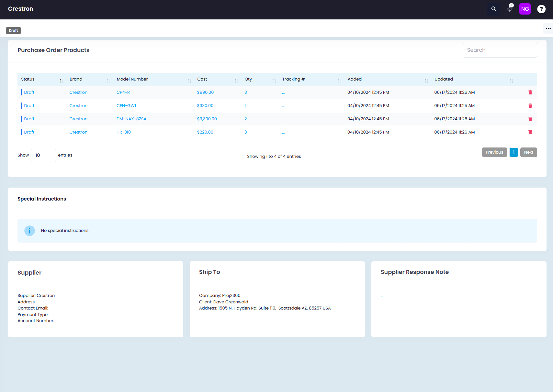Open Crestron brand link in HR-310 row
Viewport: 553px width, 392px height.
click(78, 132)
